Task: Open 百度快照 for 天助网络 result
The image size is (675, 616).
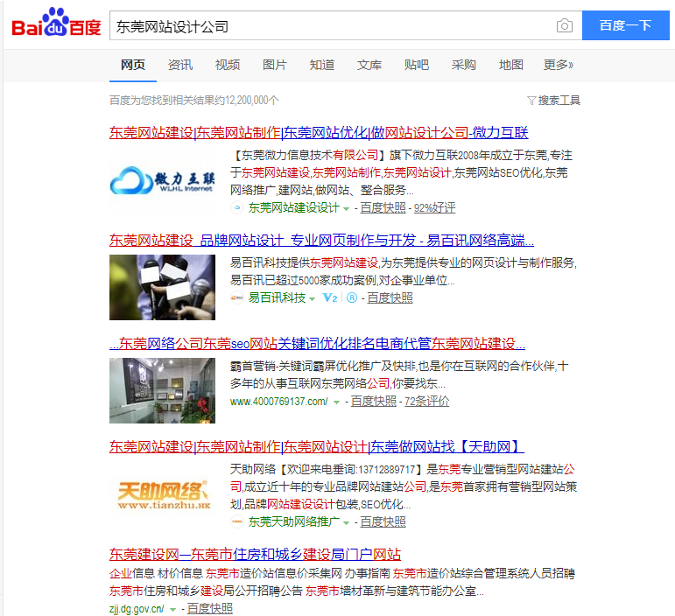Action: click(x=383, y=521)
